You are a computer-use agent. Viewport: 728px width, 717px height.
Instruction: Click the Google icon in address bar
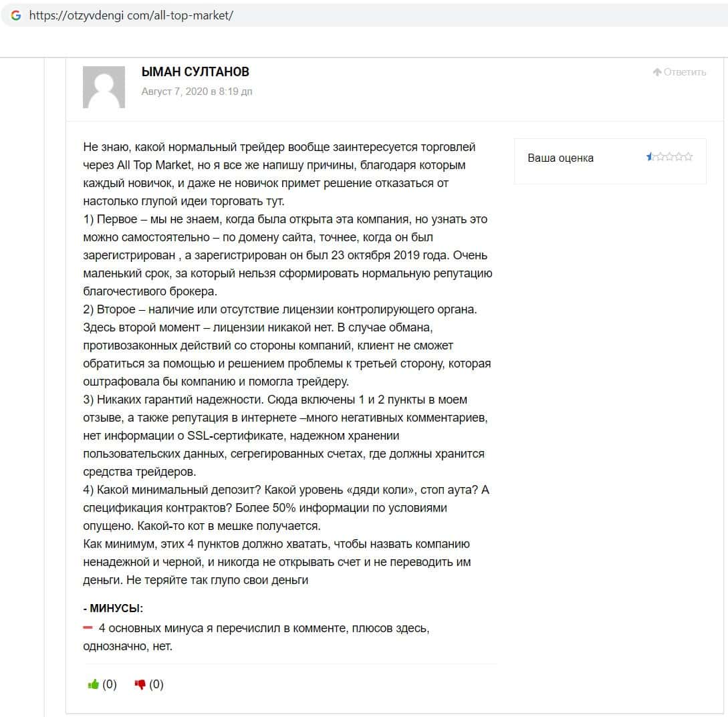[16, 15]
